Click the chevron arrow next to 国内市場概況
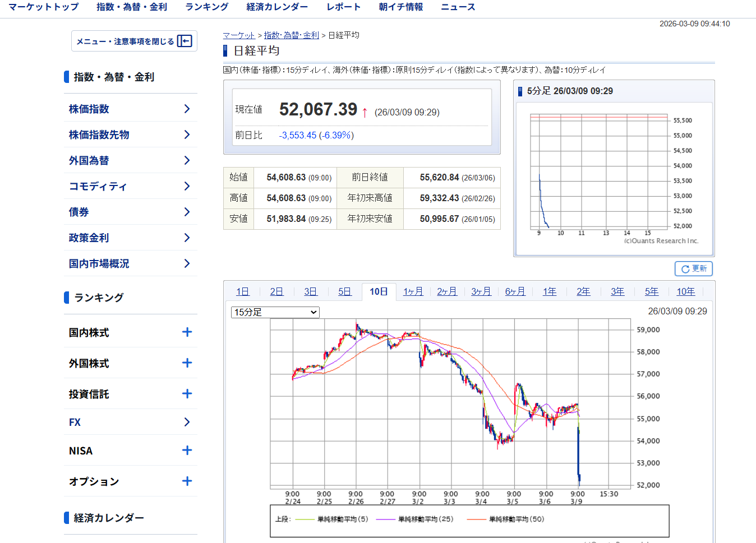 pyautogui.click(x=187, y=263)
